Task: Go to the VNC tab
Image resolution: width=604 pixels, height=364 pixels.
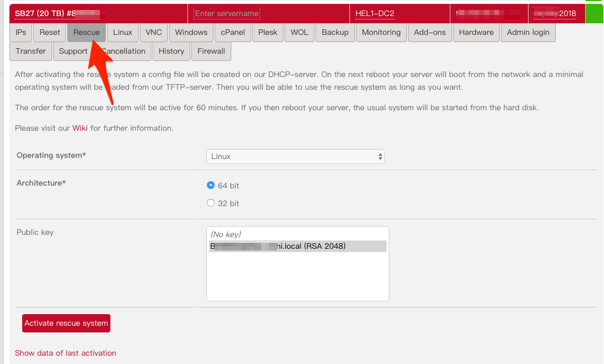Action: click(154, 33)
